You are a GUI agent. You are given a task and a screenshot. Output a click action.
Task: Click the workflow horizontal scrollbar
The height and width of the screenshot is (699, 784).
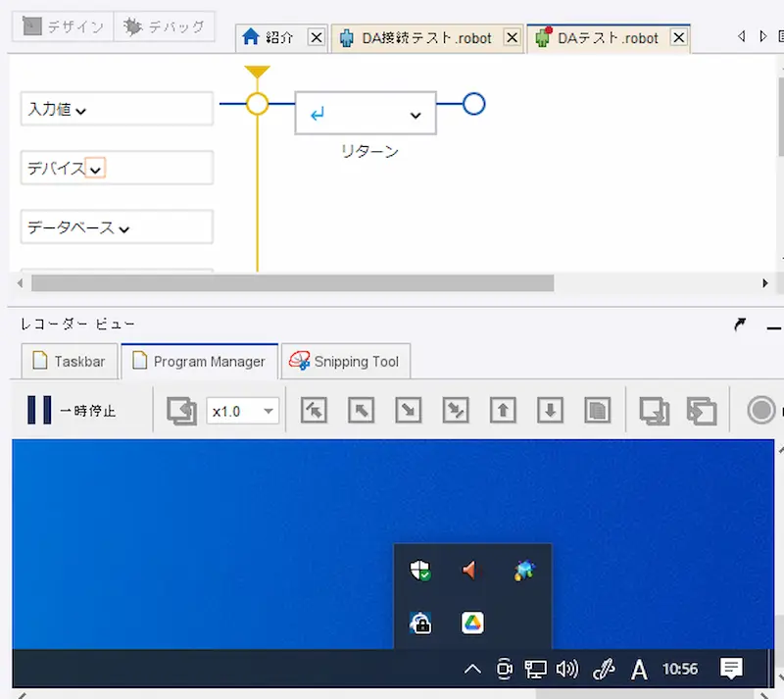[x=292, y=283]
